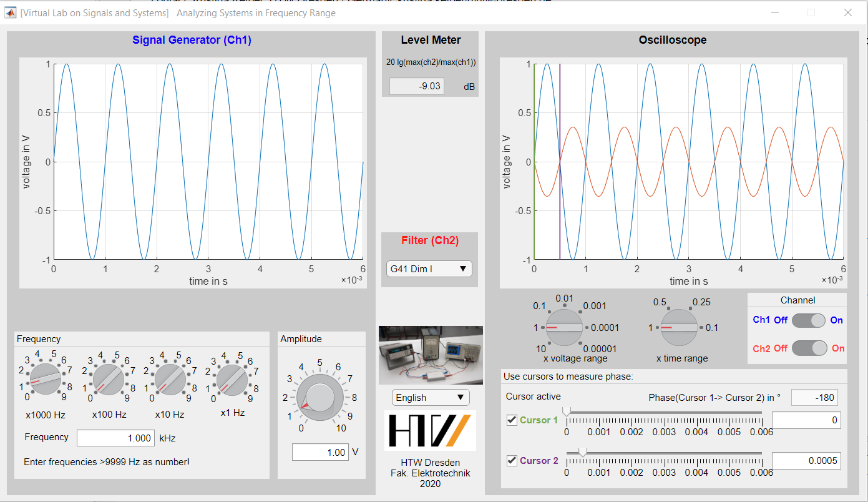Click the x10 Hz frequency knob
Screen dimensions: 868x502
point(170,380)
